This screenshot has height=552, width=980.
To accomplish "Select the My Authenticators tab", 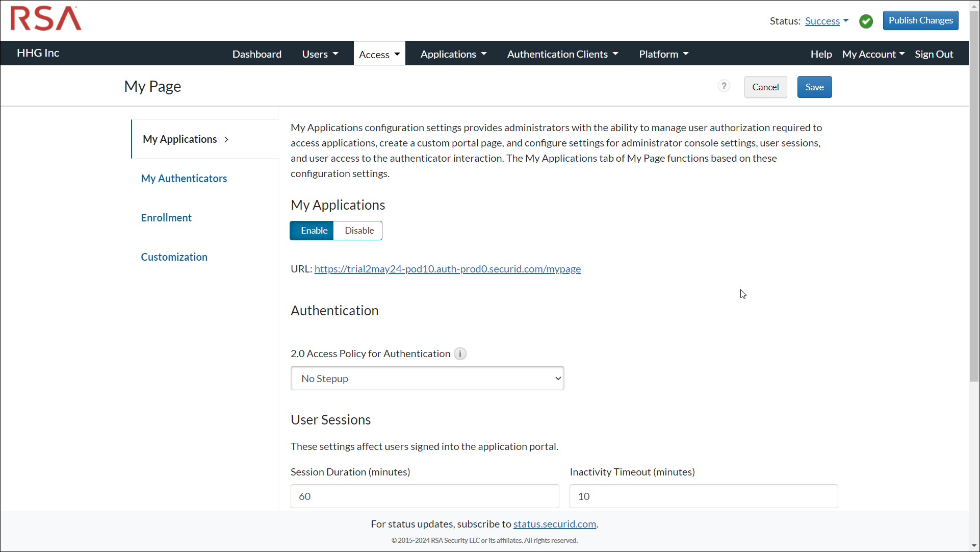I will point(184,178).
